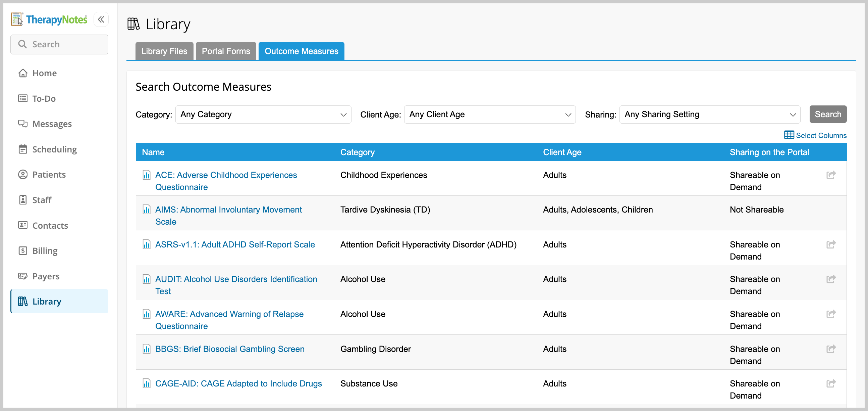Click the Messages chat icon
The width and height of the screenshot is (868, 411).
click(x=23, y=124)
